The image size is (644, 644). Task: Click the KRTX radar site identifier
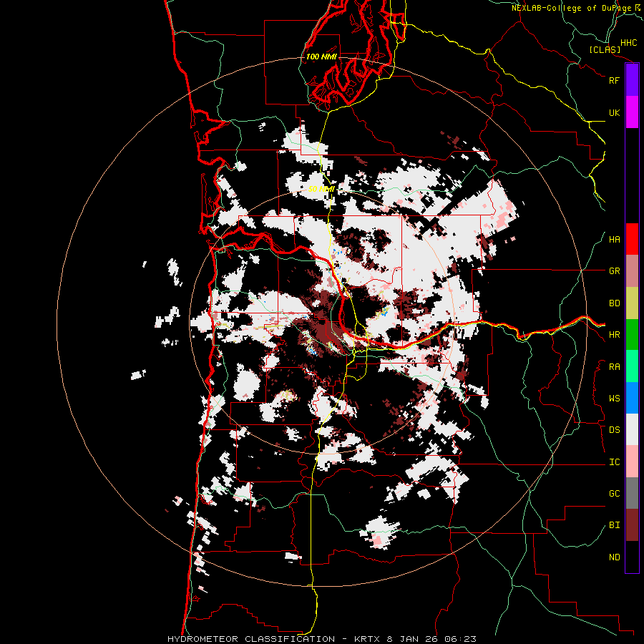[367, 639]
